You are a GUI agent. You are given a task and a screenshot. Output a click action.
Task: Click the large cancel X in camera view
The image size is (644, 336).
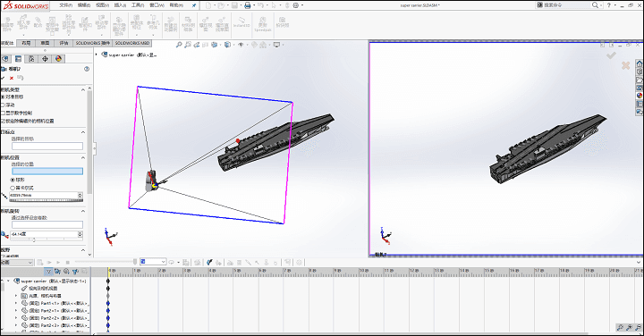(x=625, y=65)
